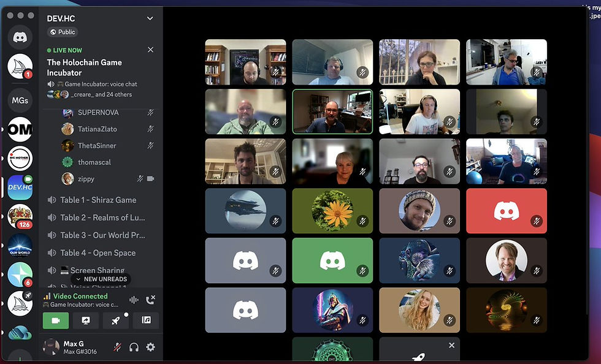Click zippy's camera icon
The height and width of the screenshot is (364, 601).
(x=151, y=178)
